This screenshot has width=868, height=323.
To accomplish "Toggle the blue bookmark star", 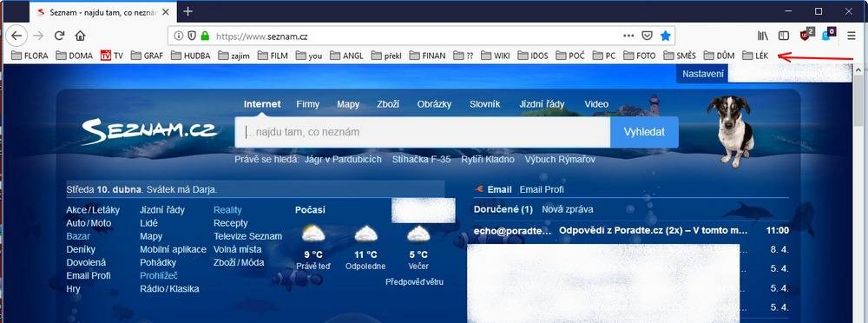I will [666, 36].
